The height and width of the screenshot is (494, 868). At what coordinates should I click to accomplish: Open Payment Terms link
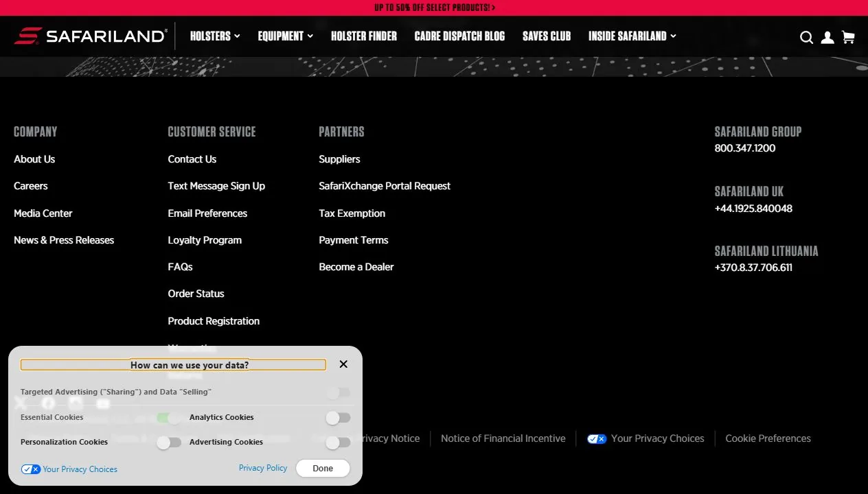[x=354, y=240]
